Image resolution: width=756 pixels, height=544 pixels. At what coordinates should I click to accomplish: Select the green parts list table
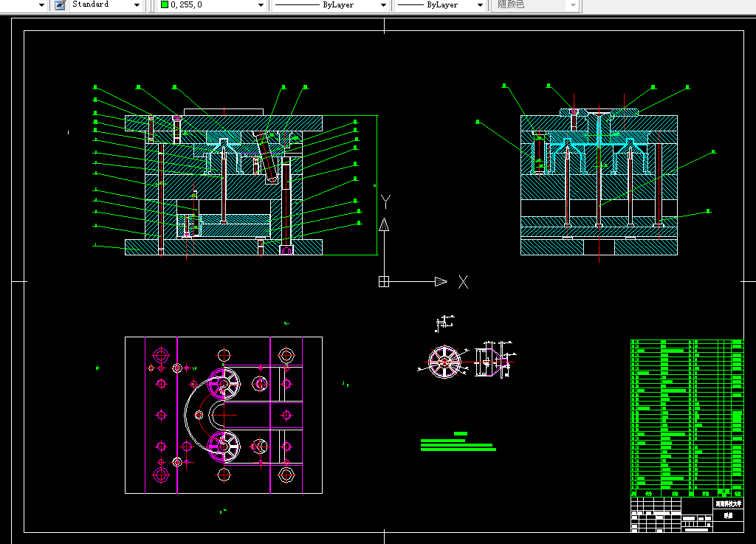point(687,419)
